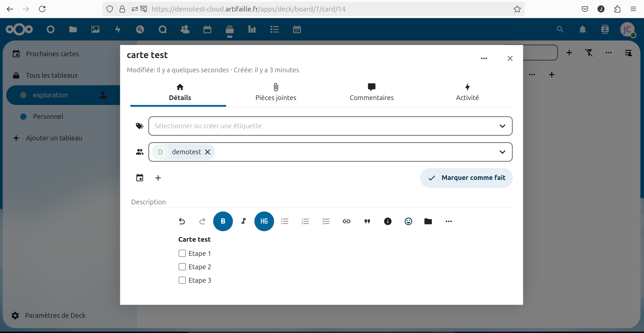The height and width of the screenshot is (333, 644).
Task: Open the board filter icon
Action: [589, 53]
